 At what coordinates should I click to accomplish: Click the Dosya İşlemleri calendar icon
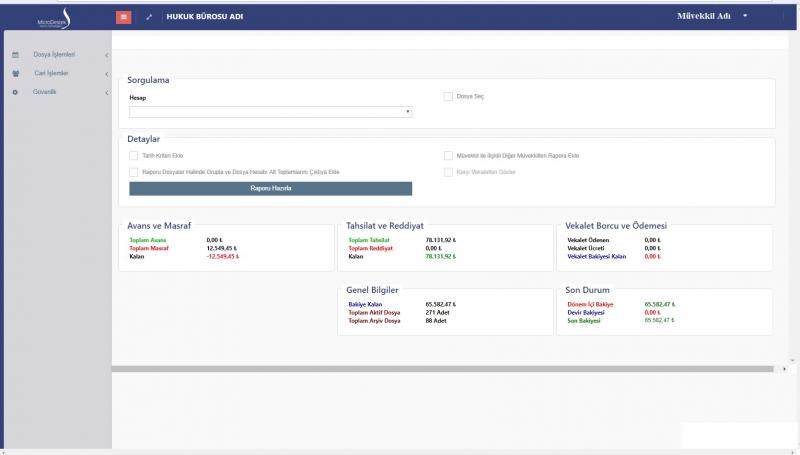[15, 54]
